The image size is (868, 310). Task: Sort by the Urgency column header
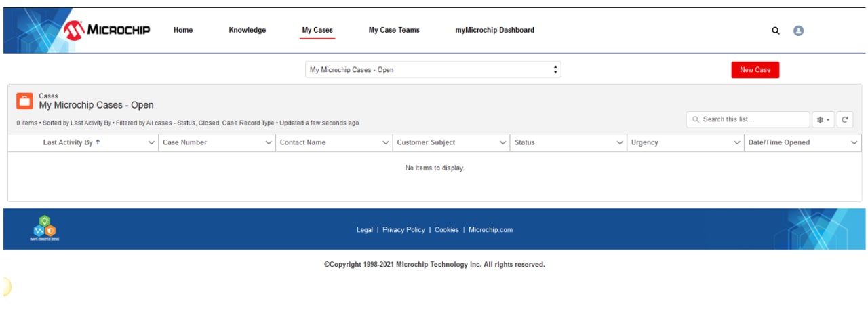click(x=644, y=143)
